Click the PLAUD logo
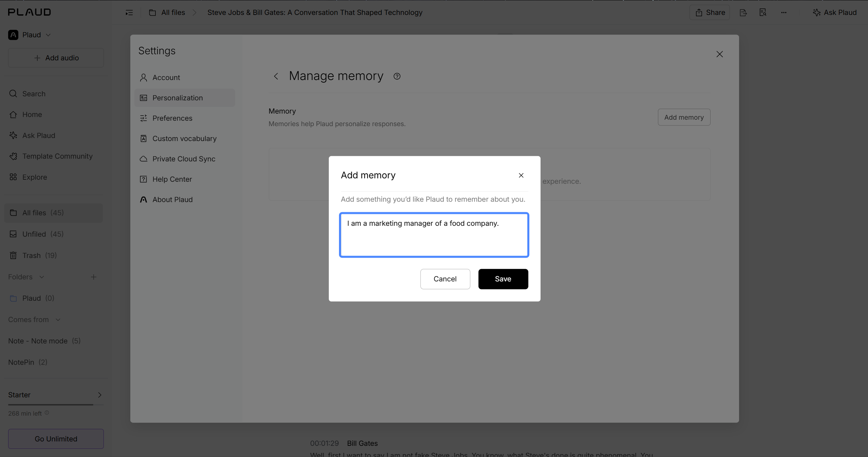868x457 pixels. pyautogui.click(x=30, y=12)
